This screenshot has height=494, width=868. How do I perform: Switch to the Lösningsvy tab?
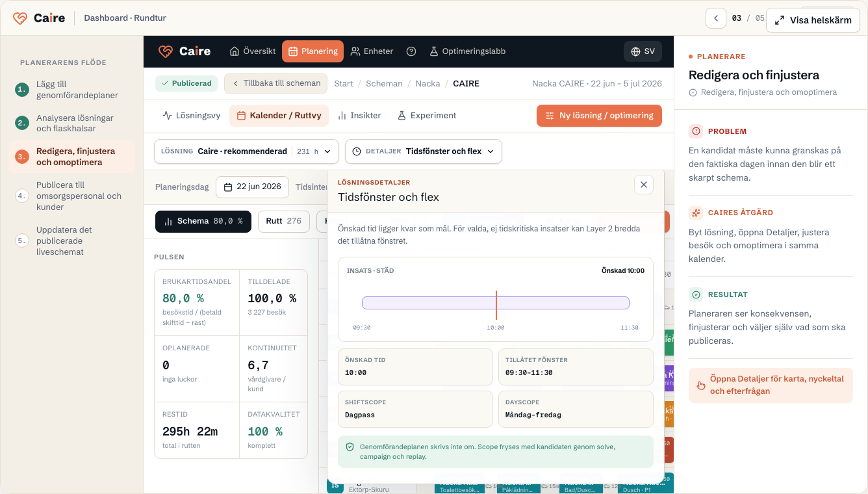(x=192, y=116)
